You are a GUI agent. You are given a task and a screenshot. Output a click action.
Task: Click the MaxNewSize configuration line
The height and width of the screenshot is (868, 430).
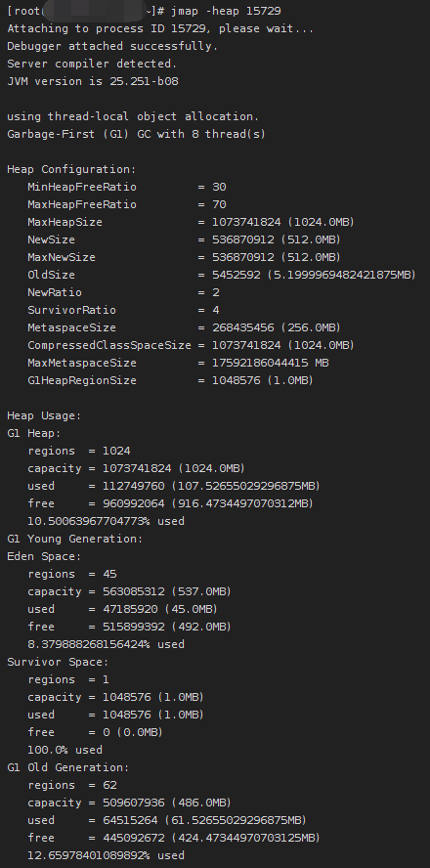point(185,257)
